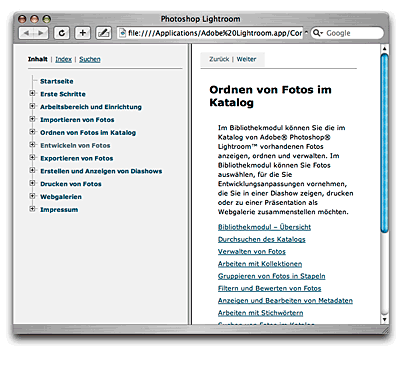Open the Suchen tab

pos(90,59)
